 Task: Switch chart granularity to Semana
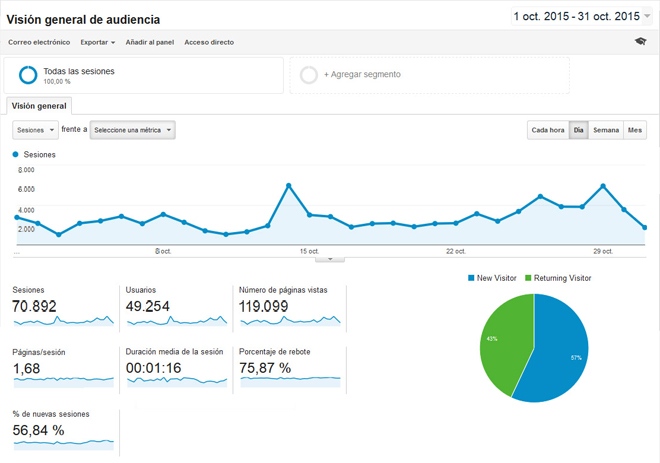pos(605,130)
